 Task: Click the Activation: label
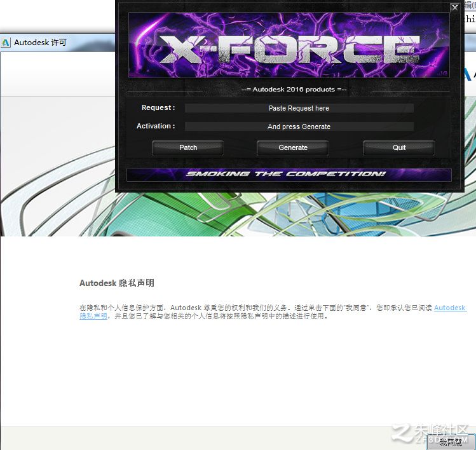click(x=156, y=126)
